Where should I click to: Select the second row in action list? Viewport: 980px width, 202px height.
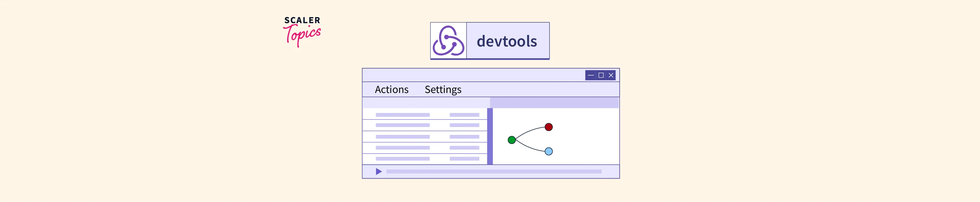coord(425,125)
